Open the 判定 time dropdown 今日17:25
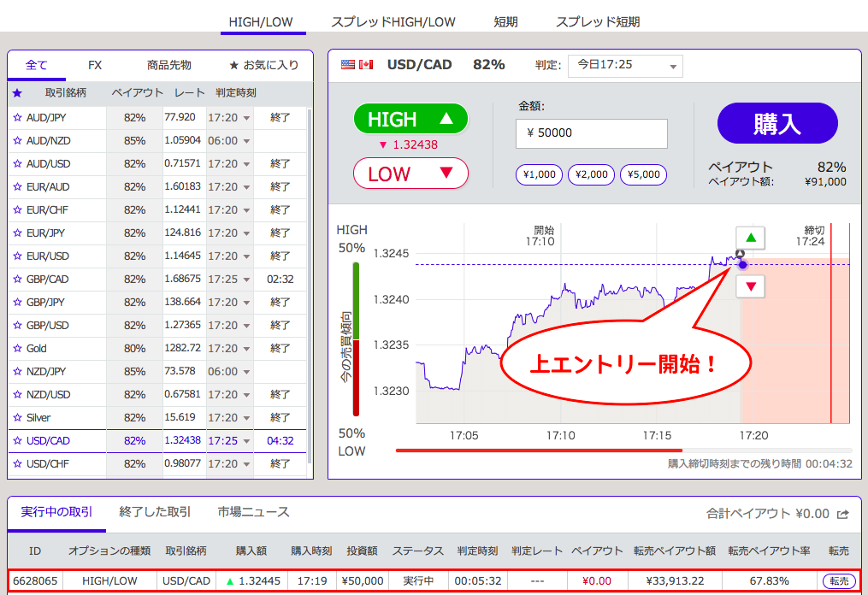This screenshot has height=595, width=868. click(x=625, y=65)
